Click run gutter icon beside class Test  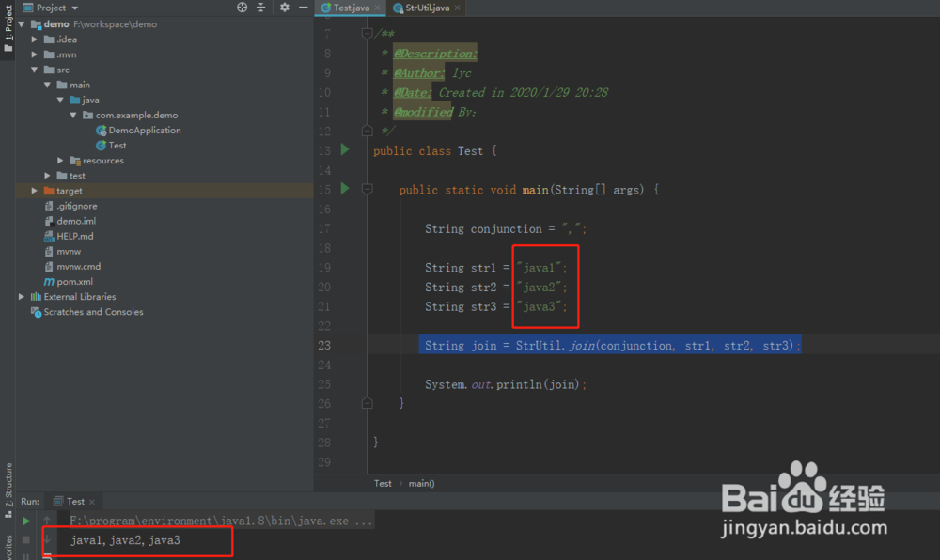pyautogui.click(x=345, y=149)
